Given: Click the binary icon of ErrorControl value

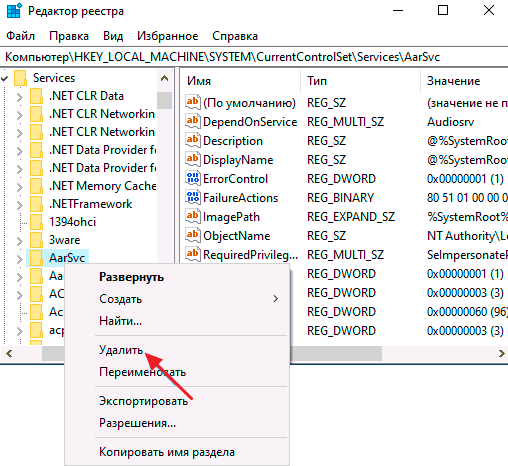Looking at the screenshot, I should point(193,178).
